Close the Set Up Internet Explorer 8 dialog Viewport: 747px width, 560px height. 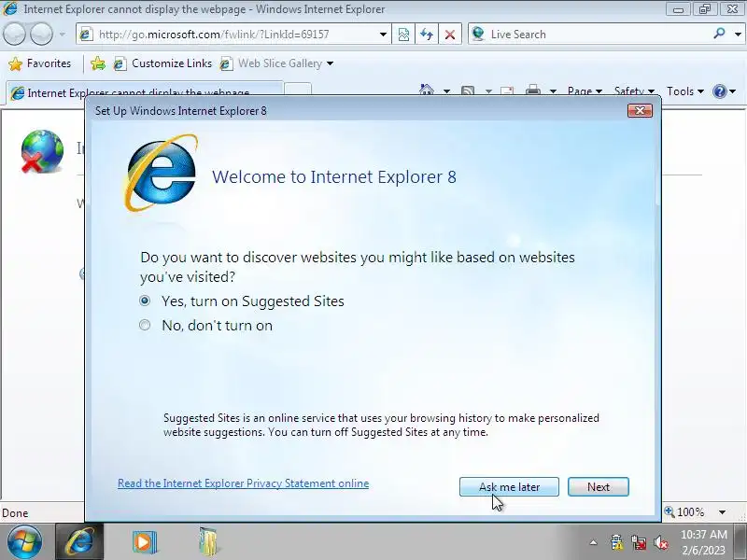[640, 110]
